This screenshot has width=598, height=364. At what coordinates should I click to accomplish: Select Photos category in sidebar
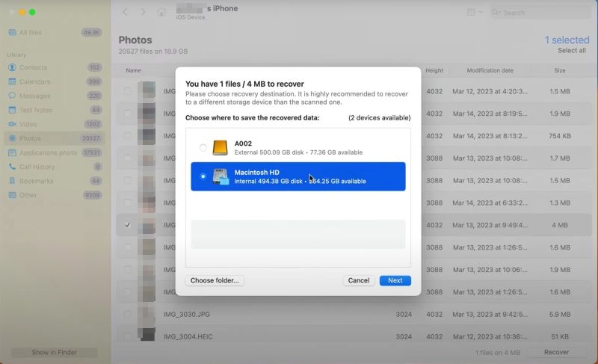pos(55,138)
